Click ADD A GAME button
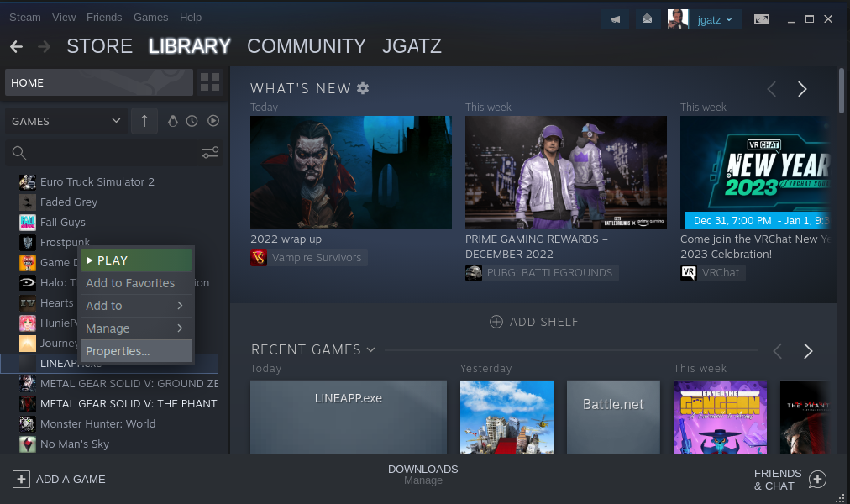850x504 pixels. click(x=59, y=479)
